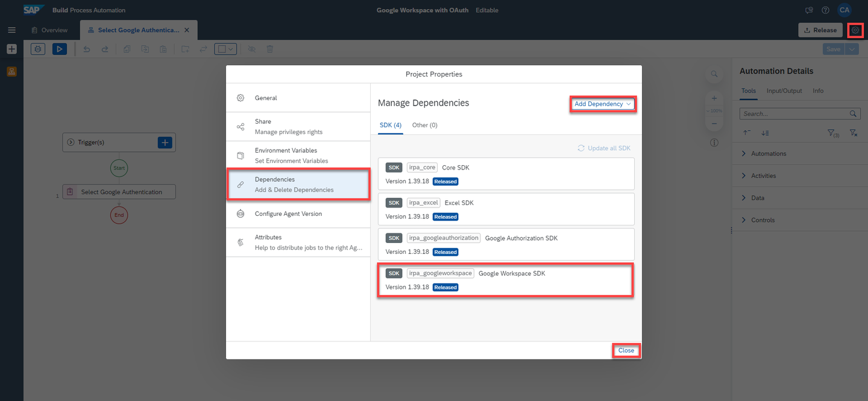Open the help question mark icon
This screenshot has height=401, width=868.
[x=825, y=10]
